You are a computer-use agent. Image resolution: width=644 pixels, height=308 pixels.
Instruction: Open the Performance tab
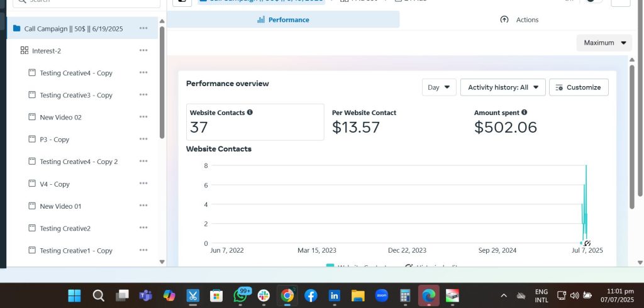point(283,19)
